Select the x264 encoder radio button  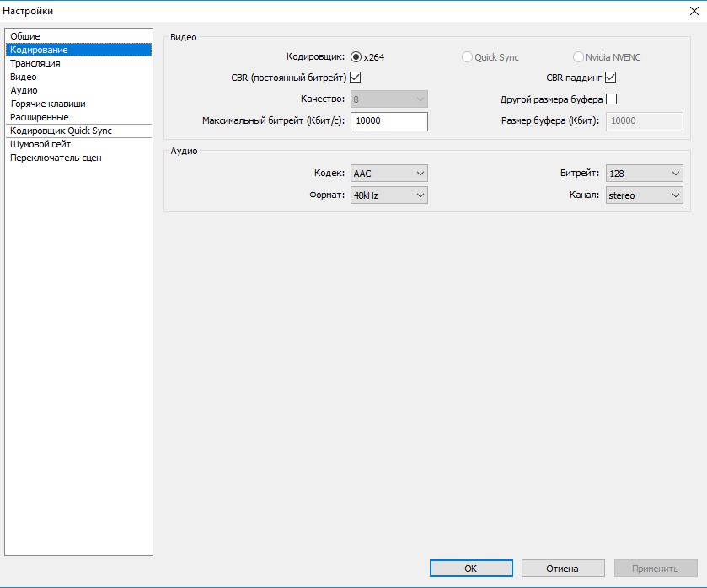coord(356,57)
